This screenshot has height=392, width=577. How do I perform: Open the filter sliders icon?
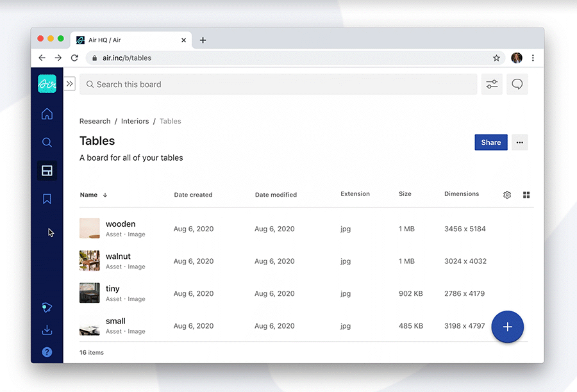492,85
